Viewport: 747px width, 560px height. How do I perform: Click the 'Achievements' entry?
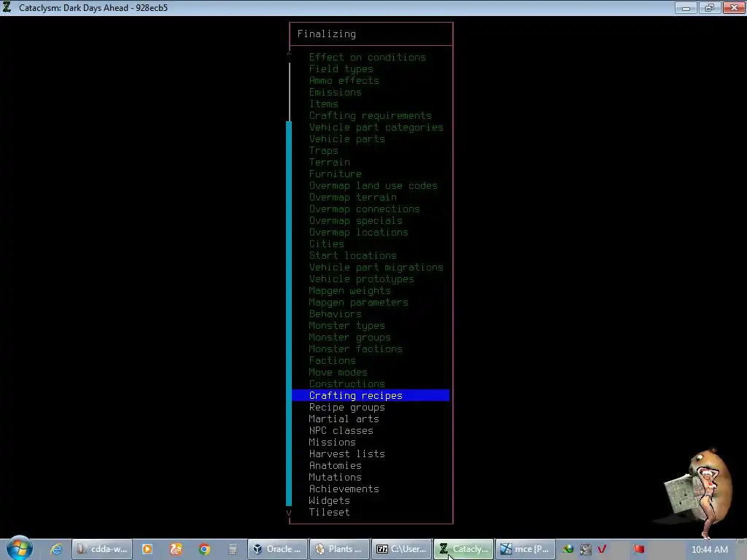click(344, 489)
